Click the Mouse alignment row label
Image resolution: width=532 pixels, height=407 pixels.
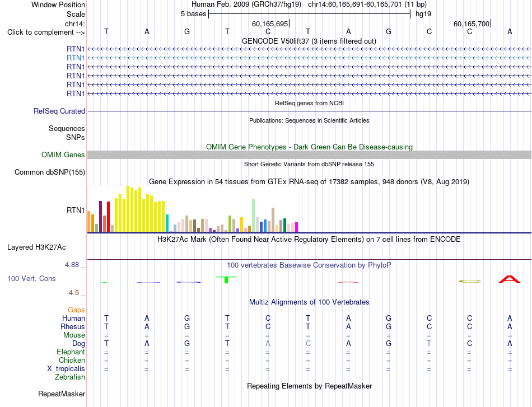pyautogui.click(x=74, y=335)
